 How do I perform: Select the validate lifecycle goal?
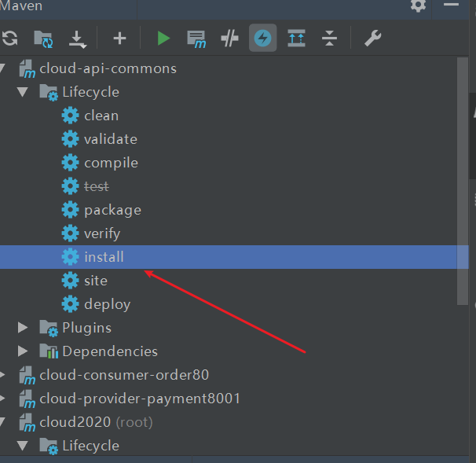click(111, 139)
